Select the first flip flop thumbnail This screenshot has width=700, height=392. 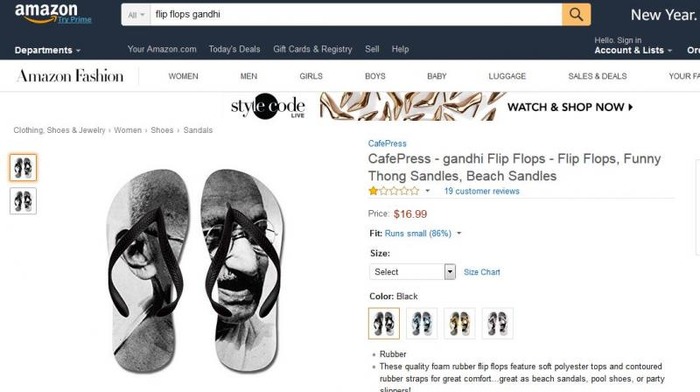coord(23,168)
